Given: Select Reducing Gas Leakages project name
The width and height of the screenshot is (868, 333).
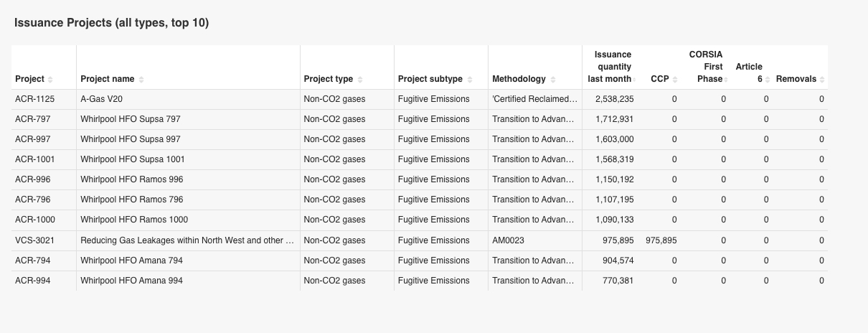Looking at the screenshot, I should (187, 240).
